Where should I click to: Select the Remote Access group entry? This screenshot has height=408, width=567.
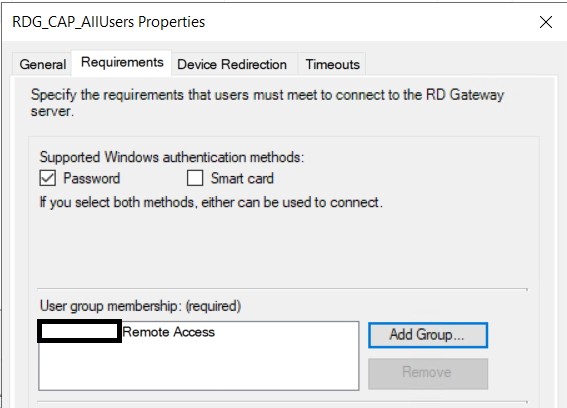coord(169,332)
